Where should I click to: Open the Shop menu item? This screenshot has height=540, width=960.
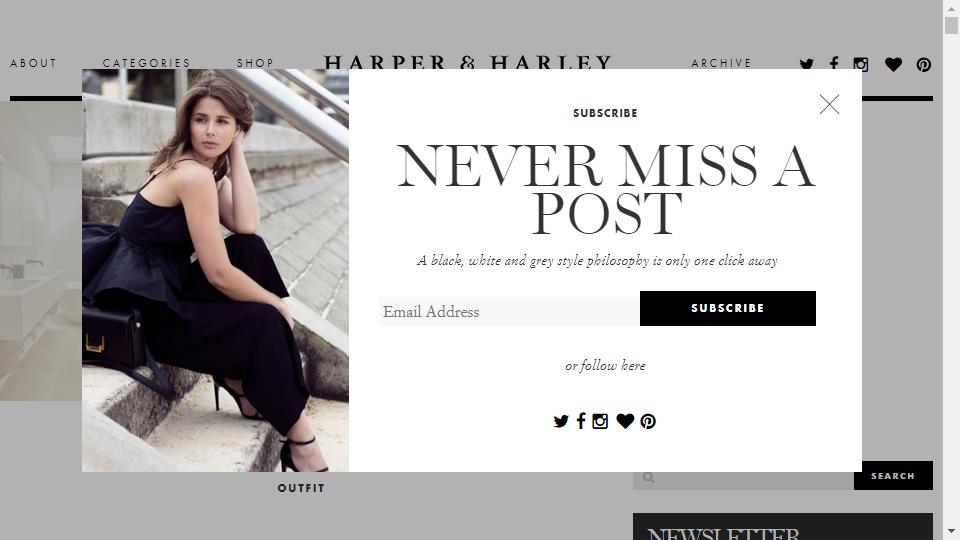pyautogui.click(x=255, y=63)
